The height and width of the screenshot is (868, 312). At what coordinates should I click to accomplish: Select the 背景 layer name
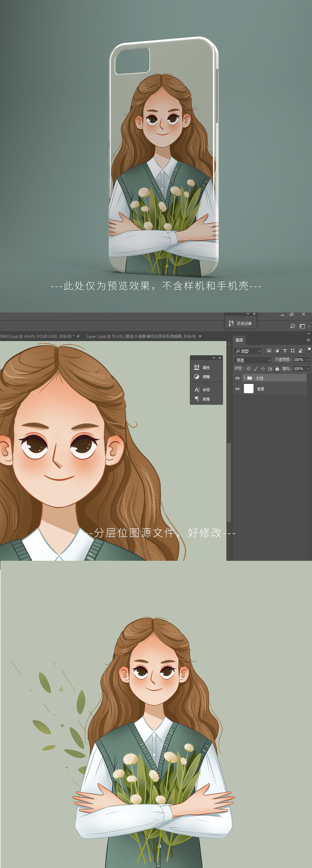pyautogui.click(x=261, y=389)
